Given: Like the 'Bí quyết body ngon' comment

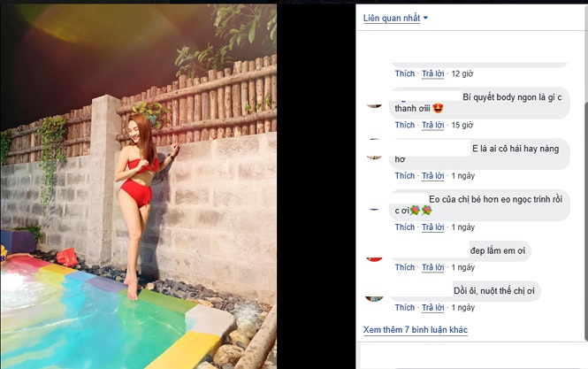Looking at the screenshot, I should tap(404, 125).
